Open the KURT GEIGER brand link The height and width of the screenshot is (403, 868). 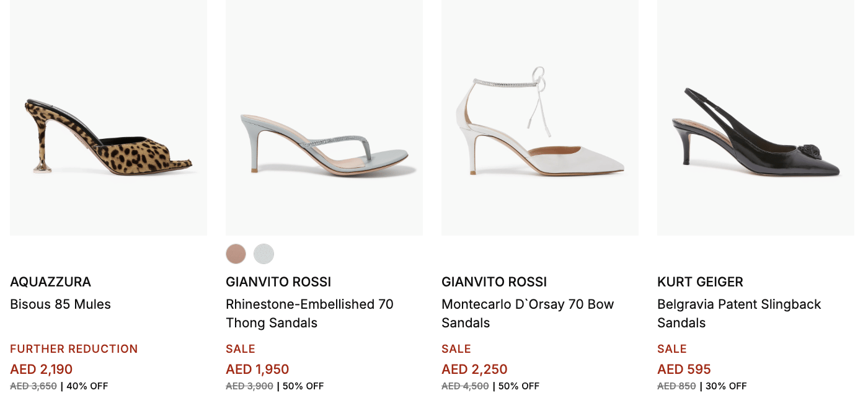tap(700, 282)
